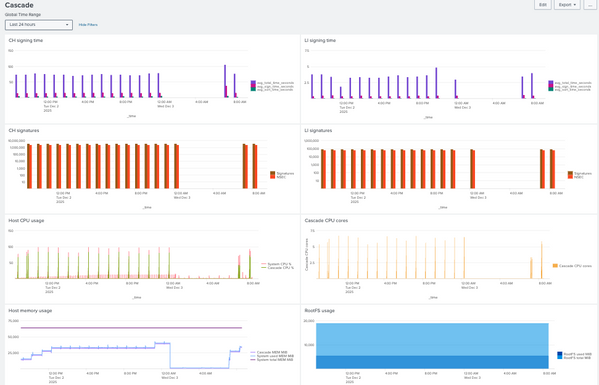The image size is (599, 385).
Task: Open the Export dropdown menu
Action: pos(567,5)
